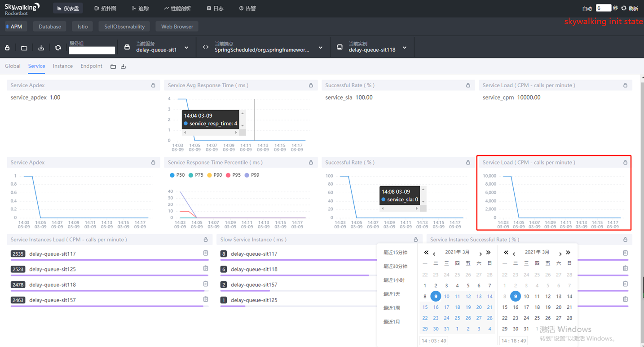Toggle lock on Service Response Time Percentile panel

pyautogui.click(x=311, y=163)
